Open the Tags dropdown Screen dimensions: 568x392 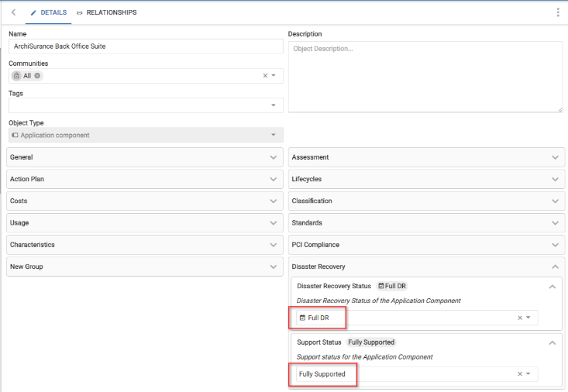(x=274, y=105)
